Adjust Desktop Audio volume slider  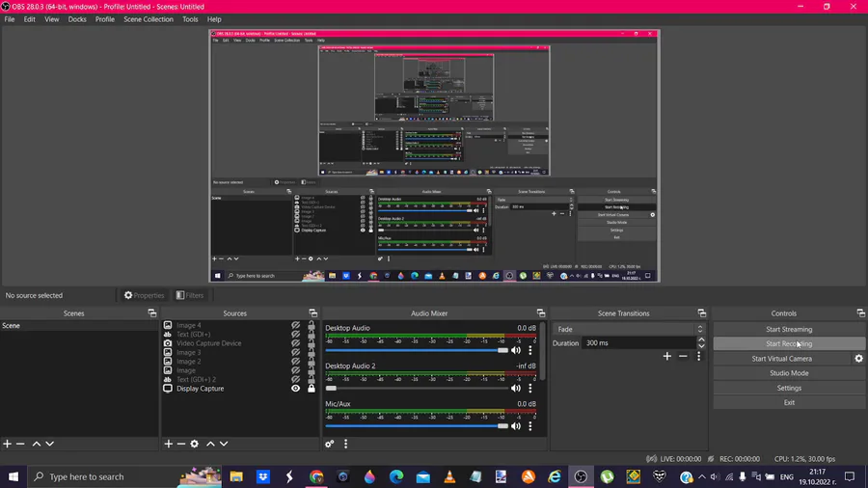417,350
